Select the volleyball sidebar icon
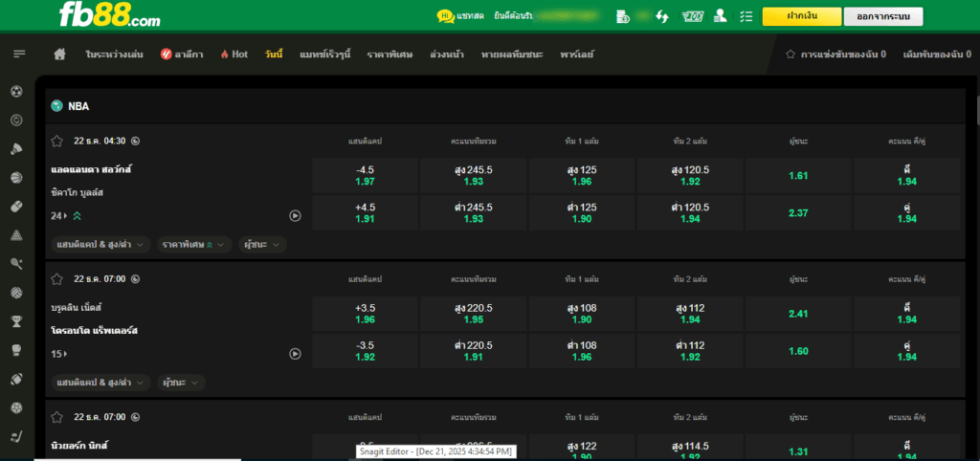The width and height of the screenshot is (980, 461). coord(17,293)
